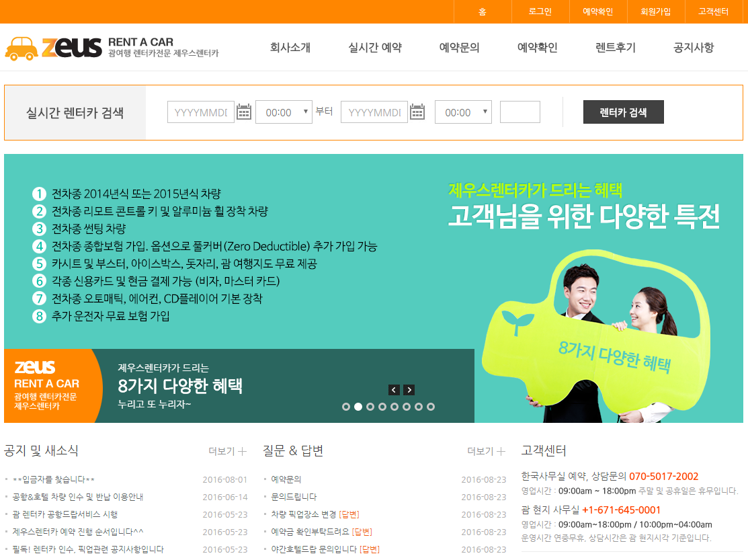Image resolution: width=748 pixels, height=560 pixels.
Task: Click the 실시간 렌터카 검색 label
Action: [75, 113]
